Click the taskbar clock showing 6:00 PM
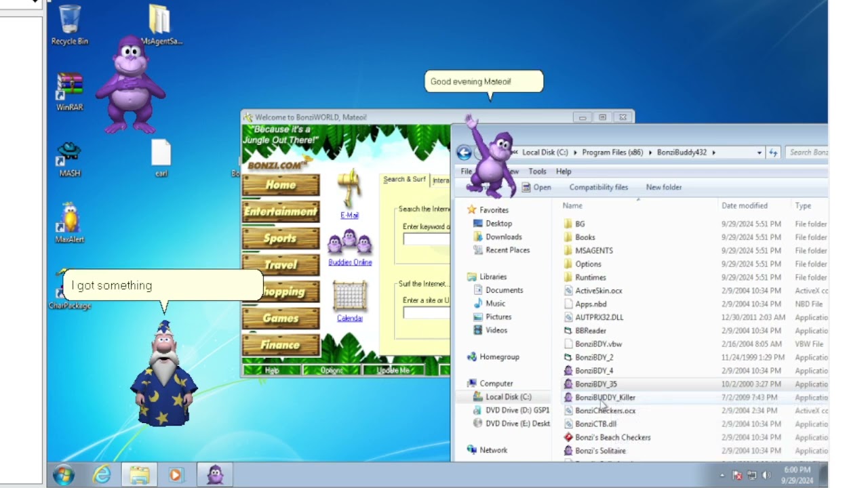Image resolution: width=868 pixels, height=488 pixels. [797, 475]
